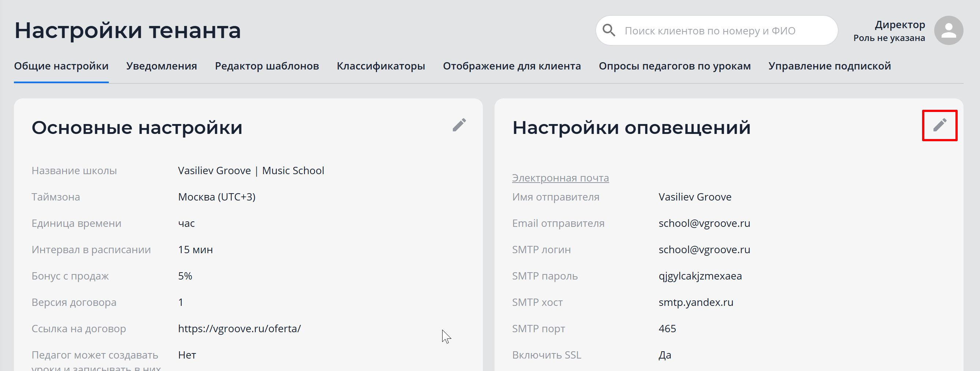Go to Редактор шаблонов tab
Viewport: 980px width, 371px height.
[x=267, y=66]
